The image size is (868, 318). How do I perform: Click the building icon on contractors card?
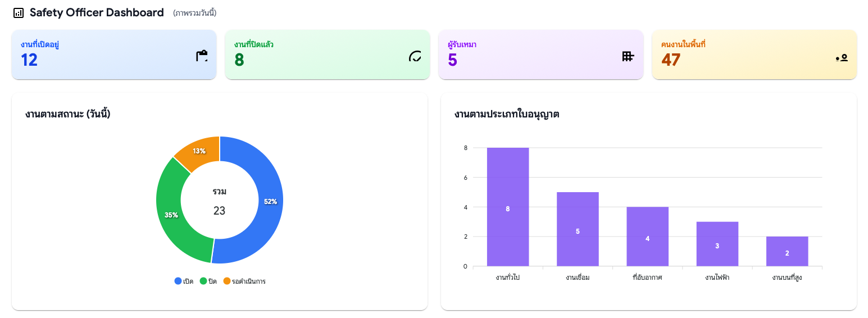628,56
